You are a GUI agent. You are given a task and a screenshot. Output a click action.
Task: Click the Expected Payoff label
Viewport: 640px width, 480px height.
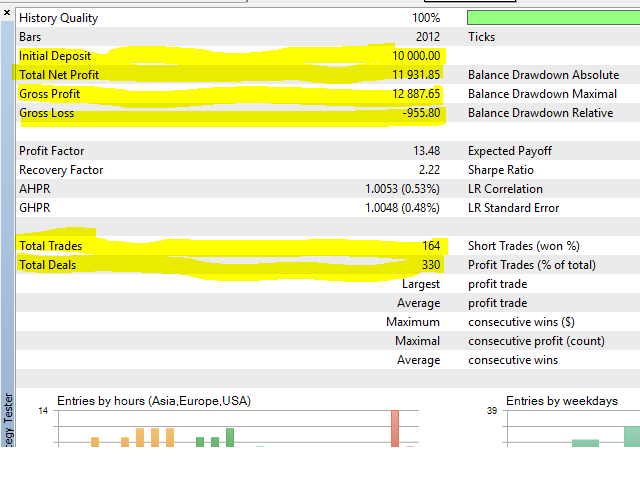coord(510,151)
